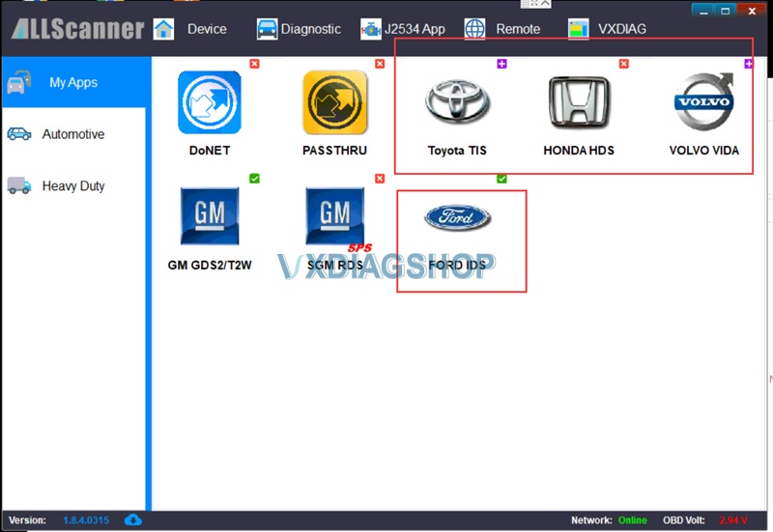773x532 pixels.
Task: Click the green check badge above FORD IDS
Action: pyautogui.click(x=501, y=179)
